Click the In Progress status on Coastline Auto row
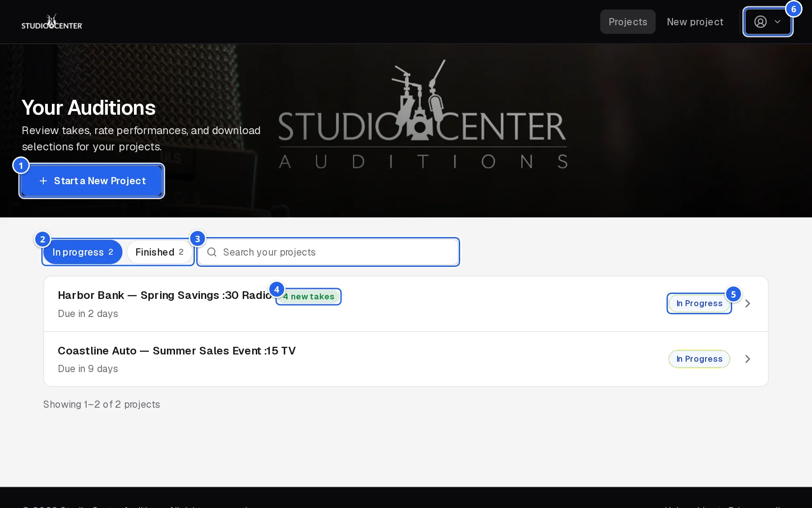Screen dimensions: 812x508 click(x=699, y=359)
